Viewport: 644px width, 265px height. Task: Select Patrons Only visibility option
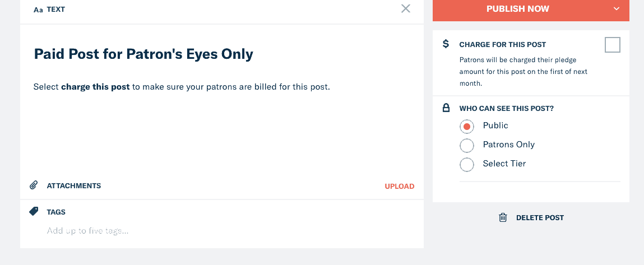[466, 145]
